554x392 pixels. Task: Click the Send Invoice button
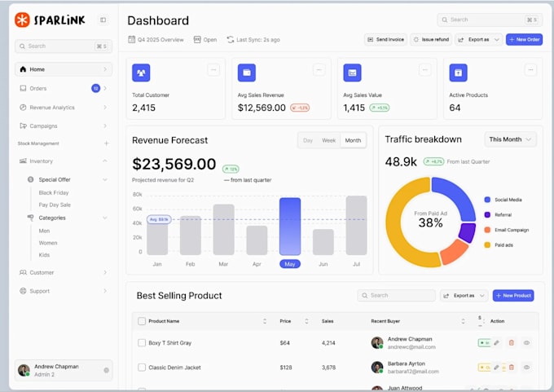coord(385,39)
